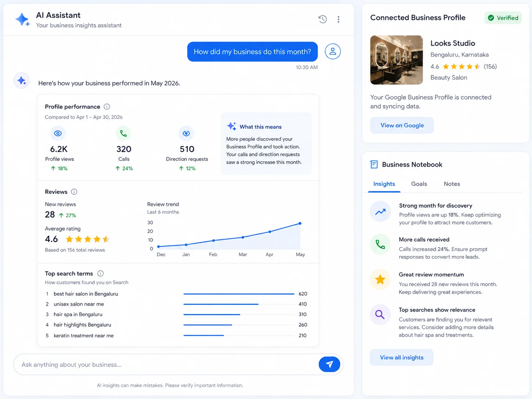Click the Apr data point on review trend
This screenshot has height=399, width=532.
[270, 231]
